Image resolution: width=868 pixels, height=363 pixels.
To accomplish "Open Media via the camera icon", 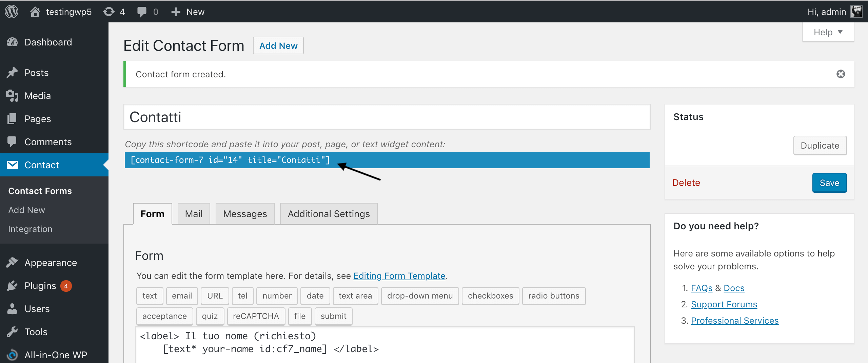I will pyautogui.click(x=12, y=95).
